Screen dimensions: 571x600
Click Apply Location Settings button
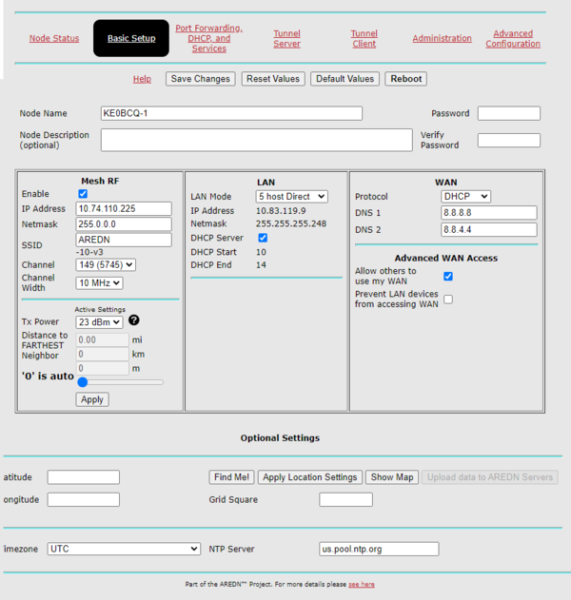click(310, 477)
